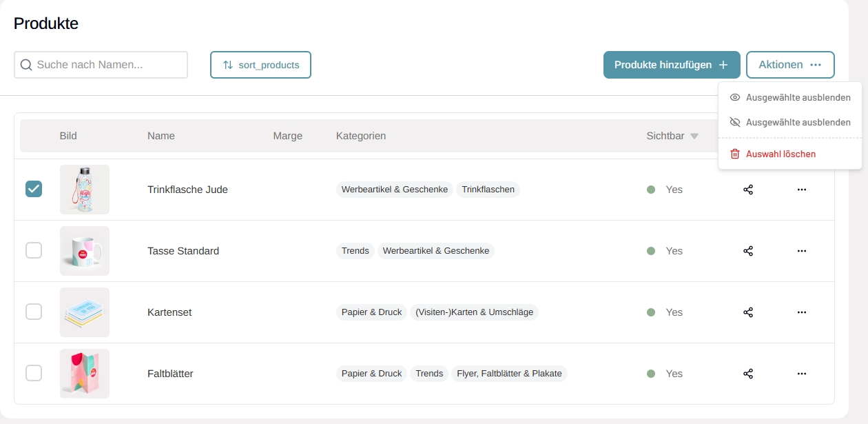Open more options for Kartenset row
The width and height of the screenshot is (868, 424).
tap(801, 312)
